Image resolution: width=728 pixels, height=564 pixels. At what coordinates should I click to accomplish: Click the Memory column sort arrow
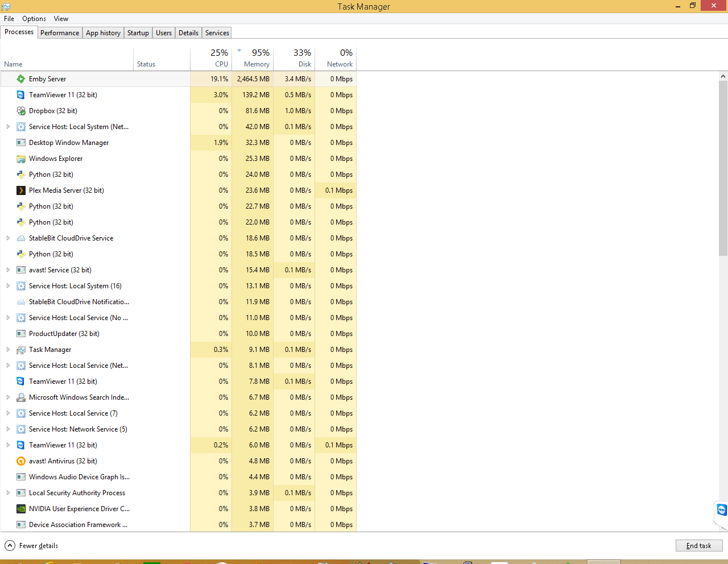pos(239,50)
